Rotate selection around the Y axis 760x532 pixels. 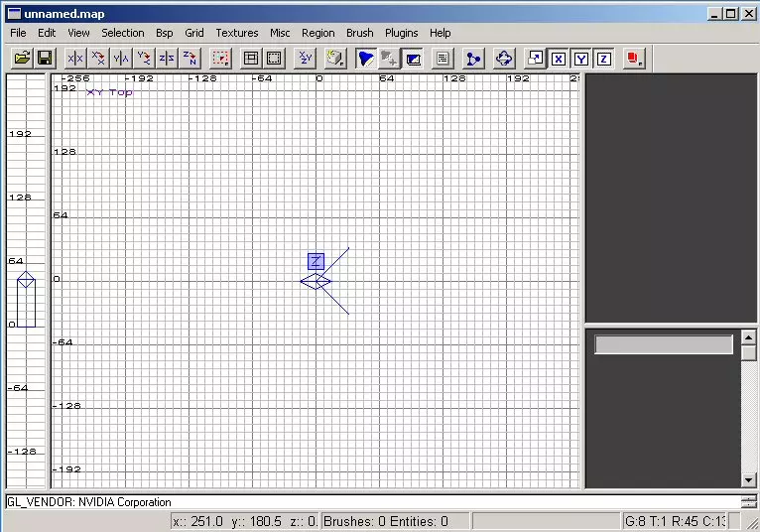144,59
